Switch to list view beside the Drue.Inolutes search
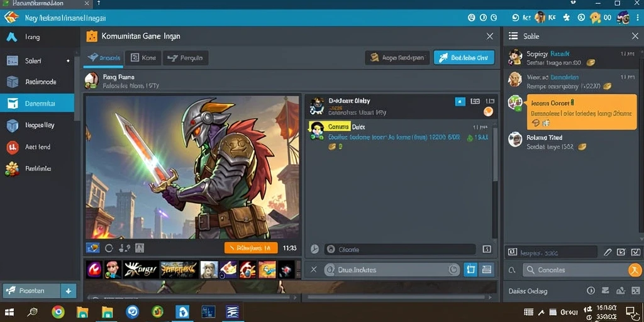 point(487,269)
